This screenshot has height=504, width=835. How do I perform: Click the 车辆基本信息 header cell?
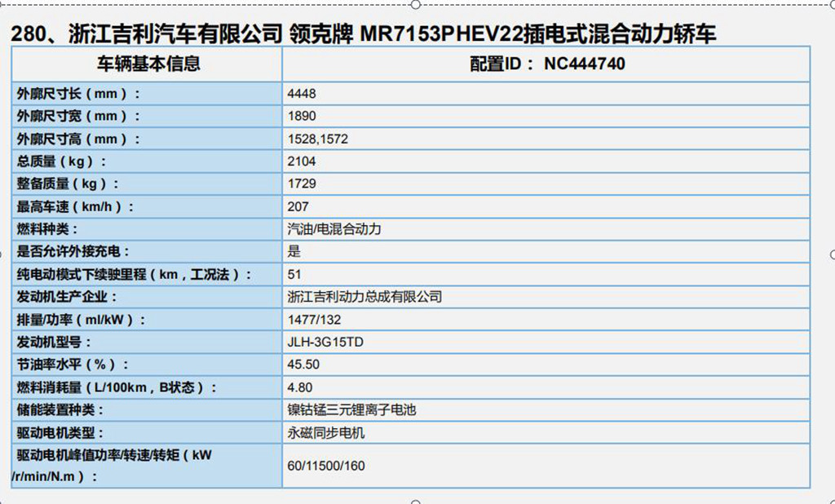147,64
